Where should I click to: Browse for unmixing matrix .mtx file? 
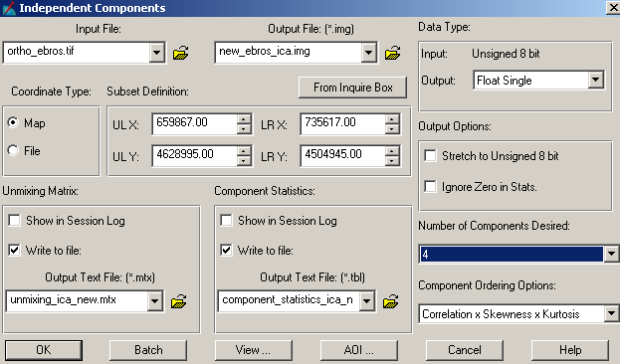(x=179, y=301)
